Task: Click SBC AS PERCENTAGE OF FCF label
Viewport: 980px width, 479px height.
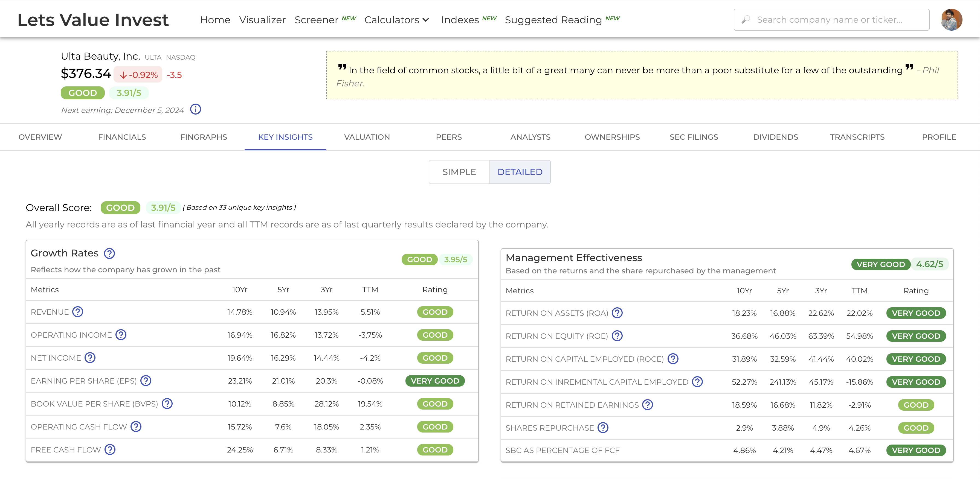Action: click(x=562, y=451)
